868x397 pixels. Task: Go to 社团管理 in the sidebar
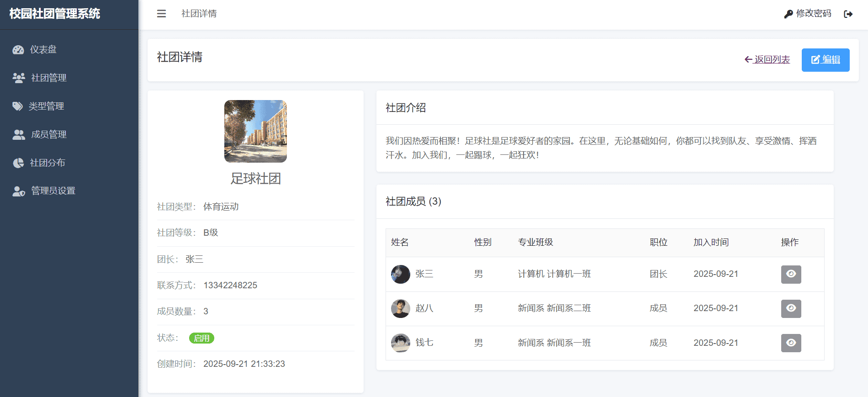69,78
